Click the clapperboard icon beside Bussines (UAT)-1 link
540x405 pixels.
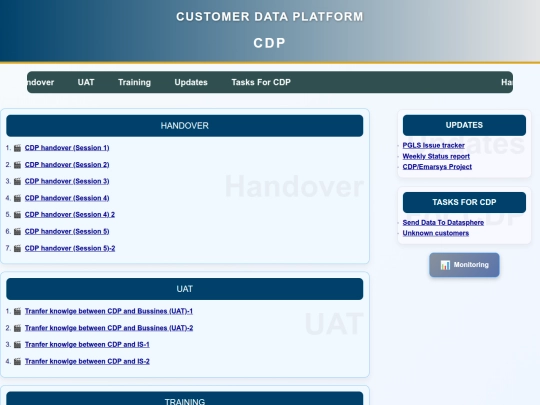pyautogui.click(x=18, y=312)
